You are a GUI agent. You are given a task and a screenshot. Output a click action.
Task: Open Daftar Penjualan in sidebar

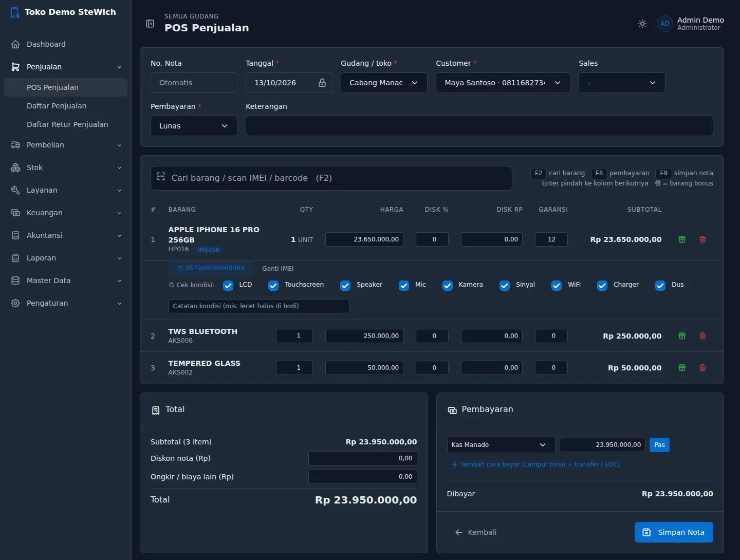click(66, 106)
